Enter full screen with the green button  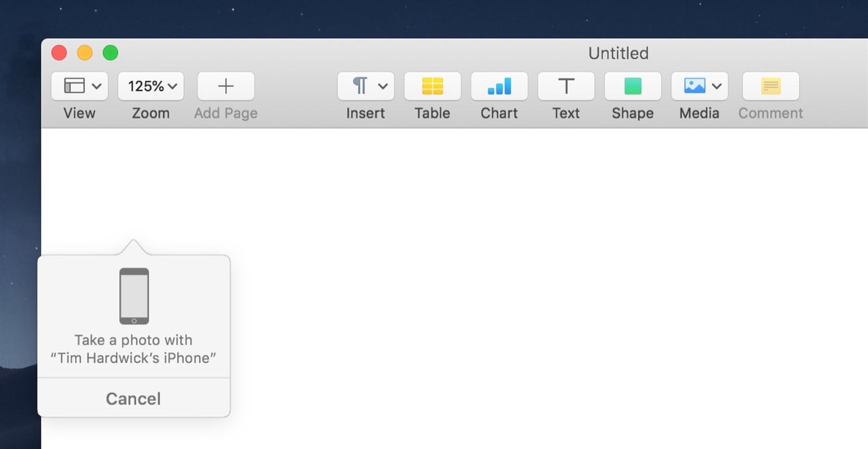click(111, 53)
